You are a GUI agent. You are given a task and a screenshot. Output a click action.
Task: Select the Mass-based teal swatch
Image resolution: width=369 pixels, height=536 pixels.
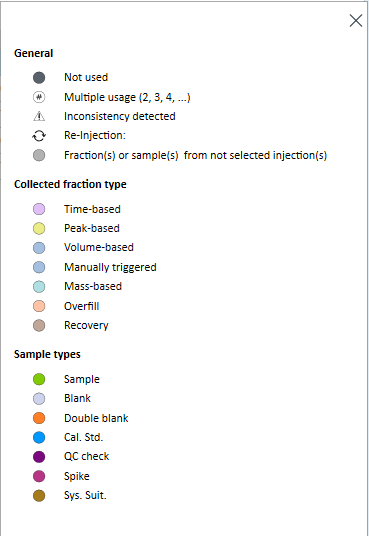pos(39,286)
